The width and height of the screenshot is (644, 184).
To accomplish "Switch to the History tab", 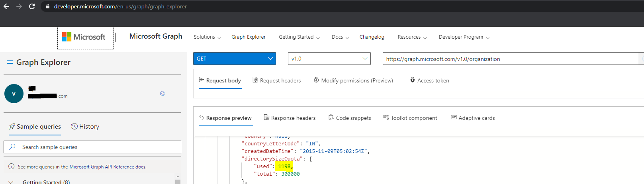I will (85, 127).
